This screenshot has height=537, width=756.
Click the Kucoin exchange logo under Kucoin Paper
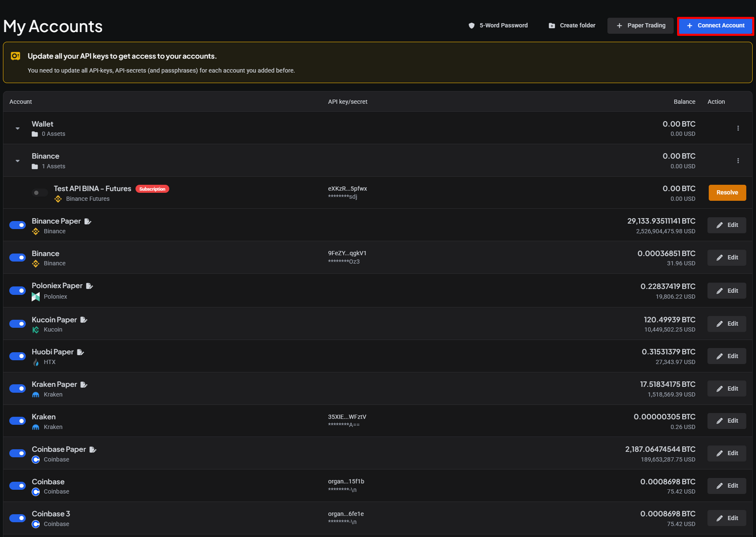click(35, 330)
